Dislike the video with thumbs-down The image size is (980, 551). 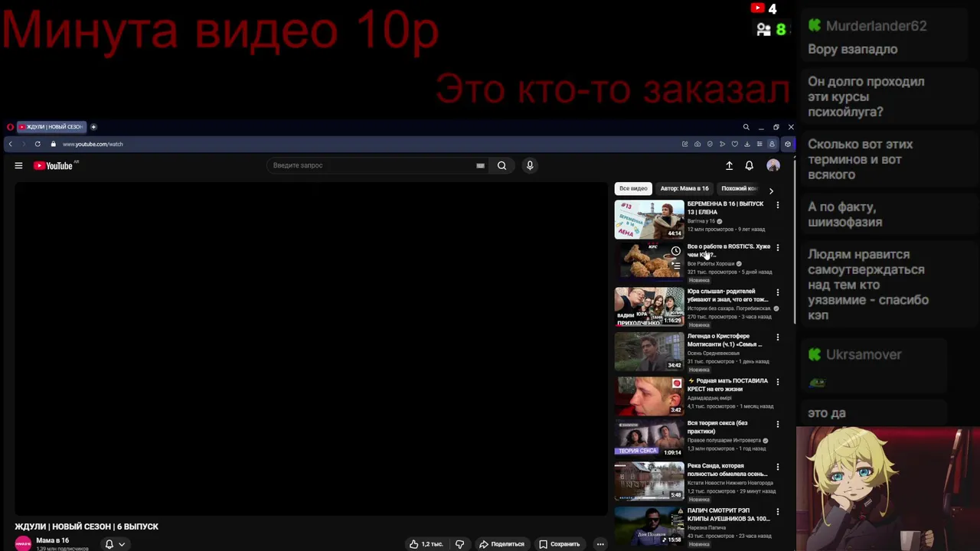[460, 544]
